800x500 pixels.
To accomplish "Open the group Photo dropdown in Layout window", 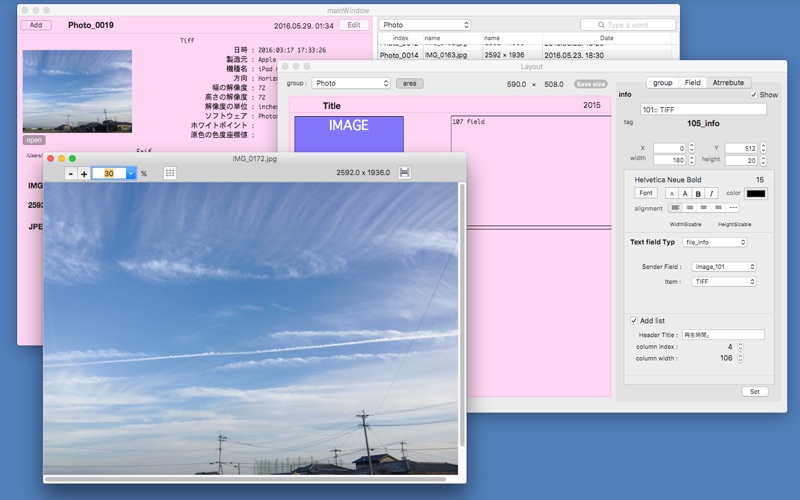I will pyautogui.click(x=351, y=83).
